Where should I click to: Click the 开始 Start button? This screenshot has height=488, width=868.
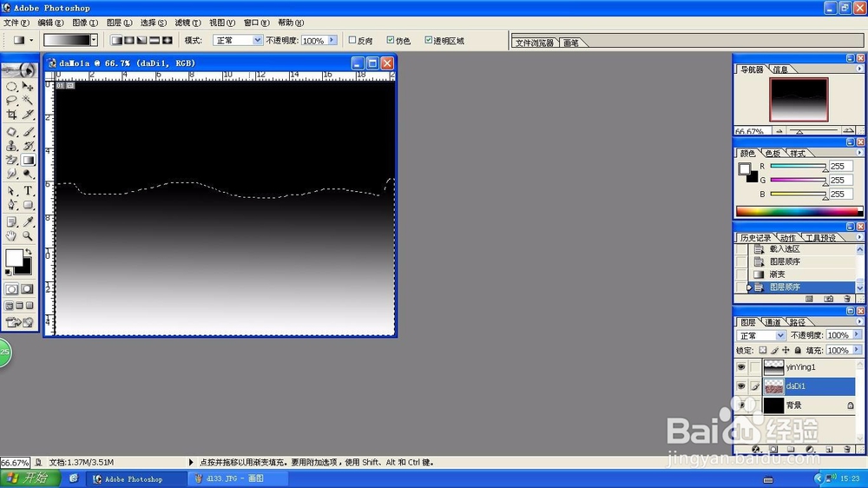pyautogui.click(x=30, y=478)
